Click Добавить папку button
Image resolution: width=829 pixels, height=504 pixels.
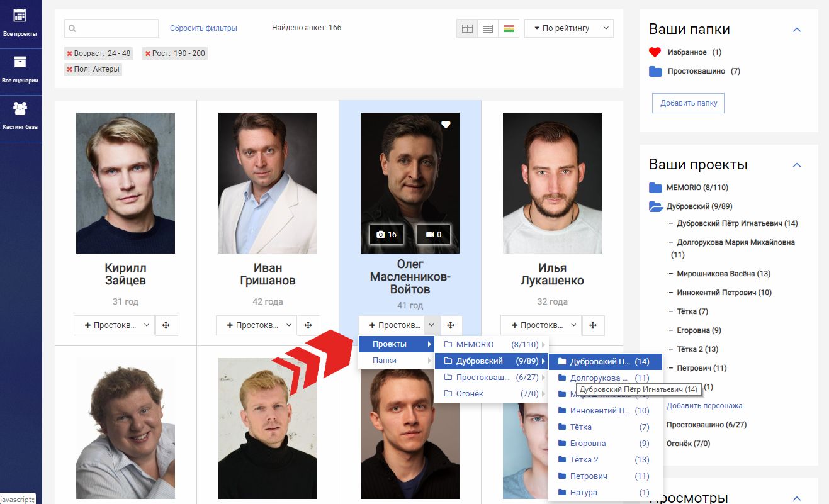tap(688, 103)
